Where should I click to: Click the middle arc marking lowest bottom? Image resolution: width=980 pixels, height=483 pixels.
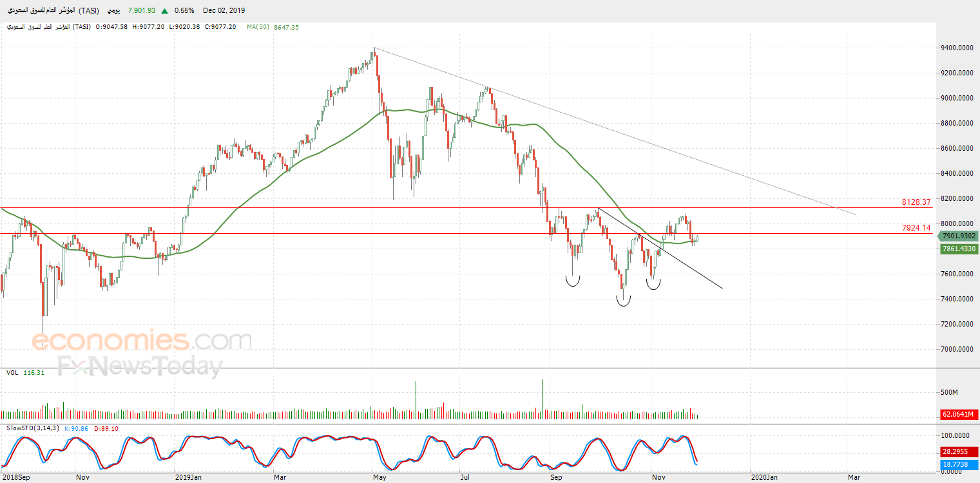coord(623,300)
